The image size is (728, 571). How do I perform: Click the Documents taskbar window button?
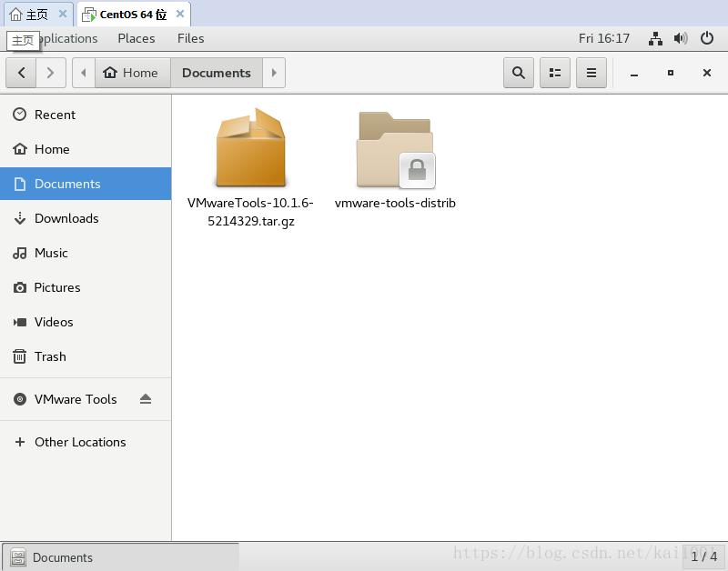121,557
